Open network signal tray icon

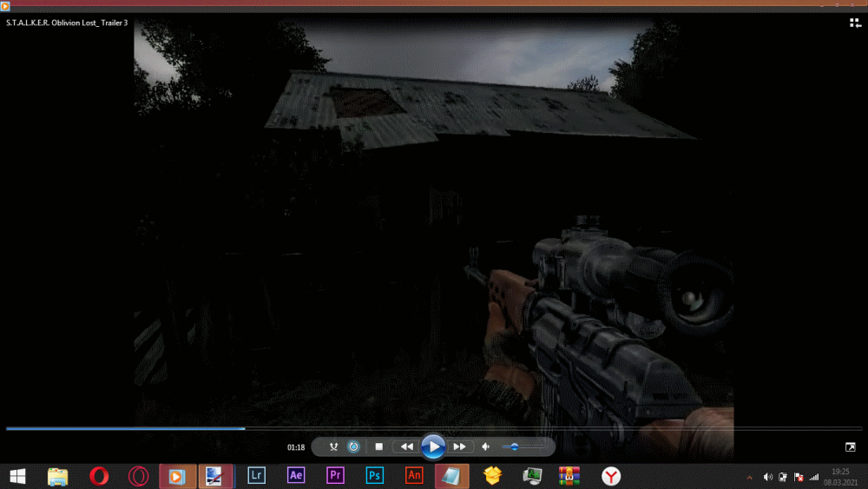pos(814,478)
